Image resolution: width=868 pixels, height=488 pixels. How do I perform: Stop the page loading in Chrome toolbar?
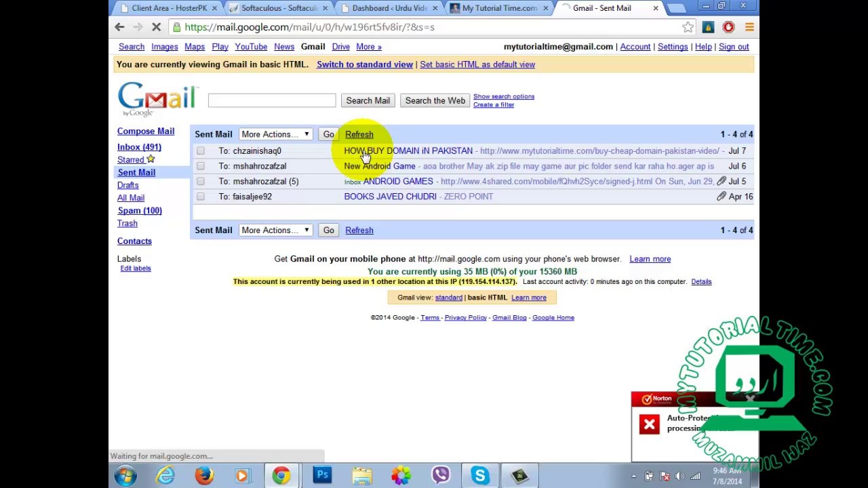tap(156, 27)
